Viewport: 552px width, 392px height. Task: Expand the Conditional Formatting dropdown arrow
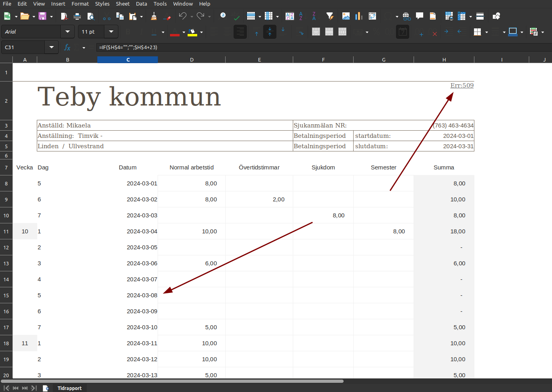pos(542,32)
